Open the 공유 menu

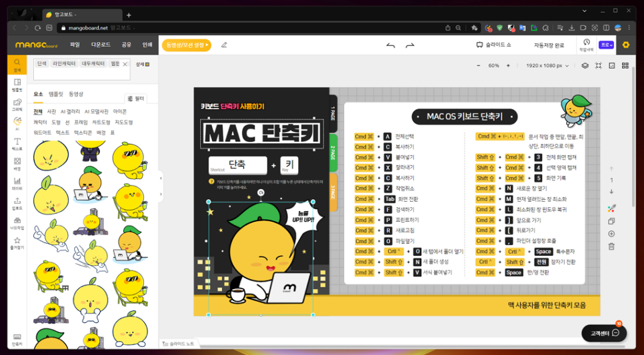pyautogui.click(x=126, y=45)
